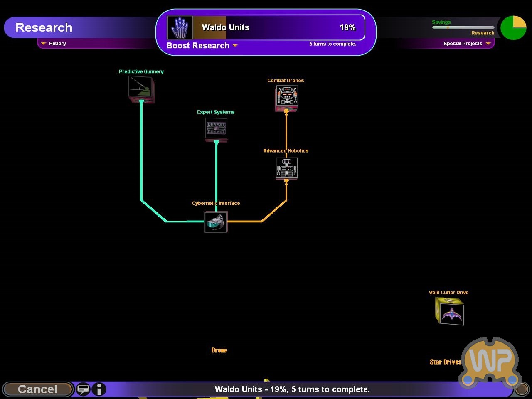Click the Research title header
This screenshot has width=532, height=399.
(44, 27)
